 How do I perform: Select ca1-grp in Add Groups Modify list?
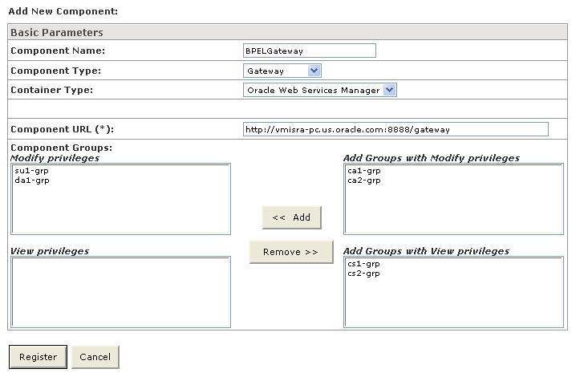click(x=363, y=171)
